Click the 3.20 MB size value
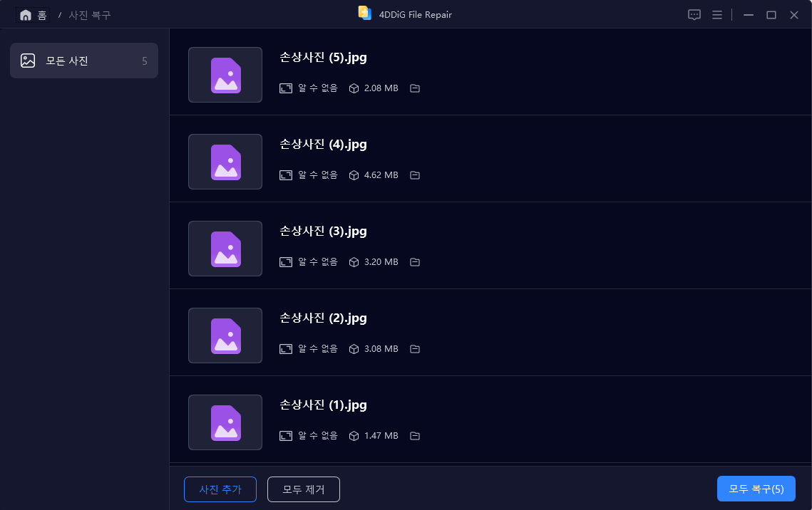Image resolution: width=812 pixels, height=510 pixels. [x=381, y=262]
